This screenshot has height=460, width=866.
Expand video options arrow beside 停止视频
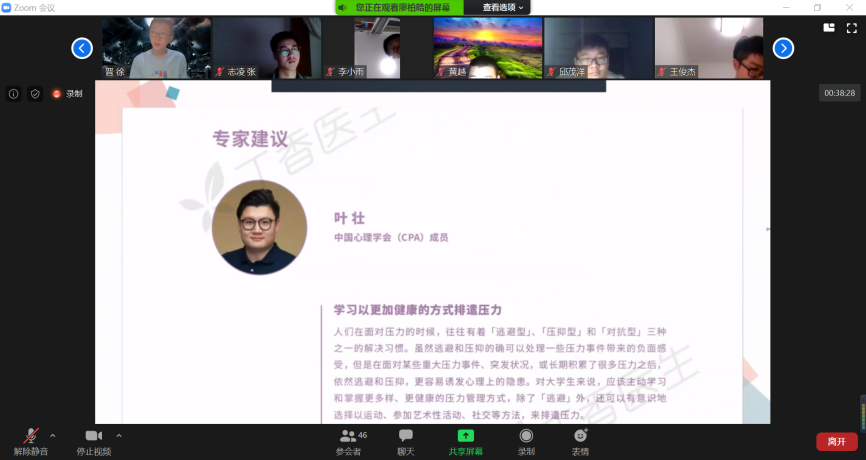point(119,435)
